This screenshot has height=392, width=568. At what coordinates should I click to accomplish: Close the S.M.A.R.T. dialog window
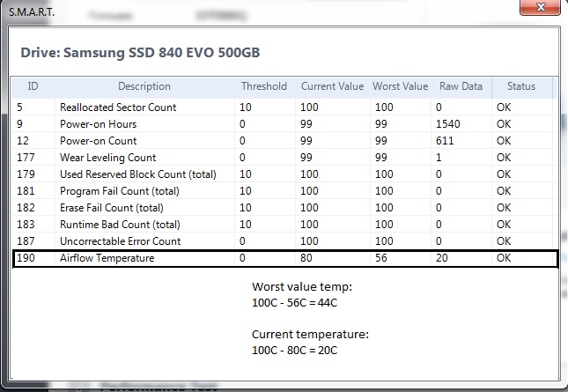click(540, 7)
